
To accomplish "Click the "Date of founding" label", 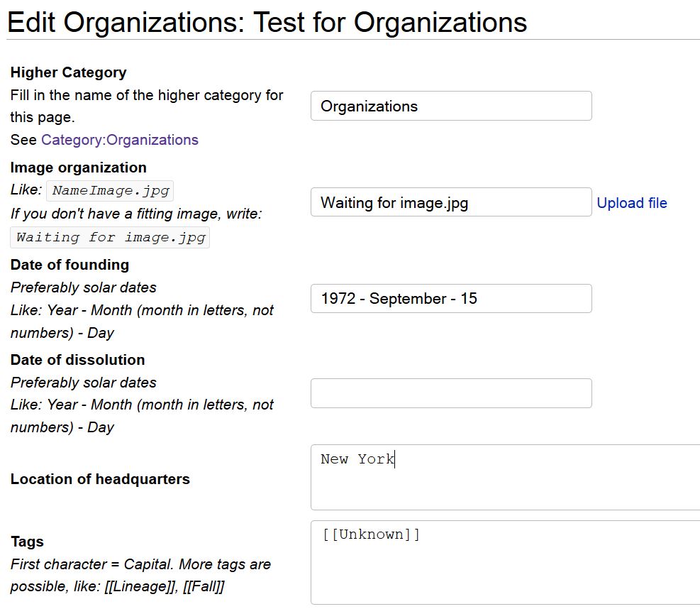I will 70,265.
